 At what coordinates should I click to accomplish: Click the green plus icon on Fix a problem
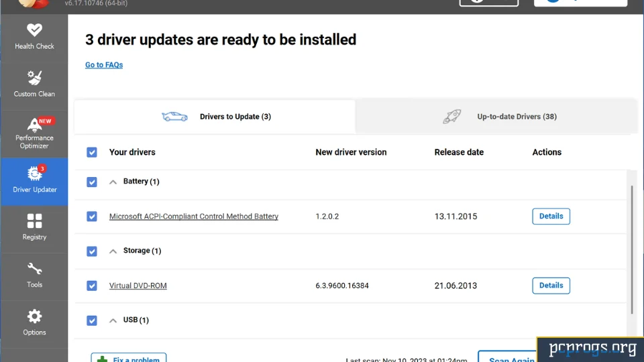click(x=102, y=359)
